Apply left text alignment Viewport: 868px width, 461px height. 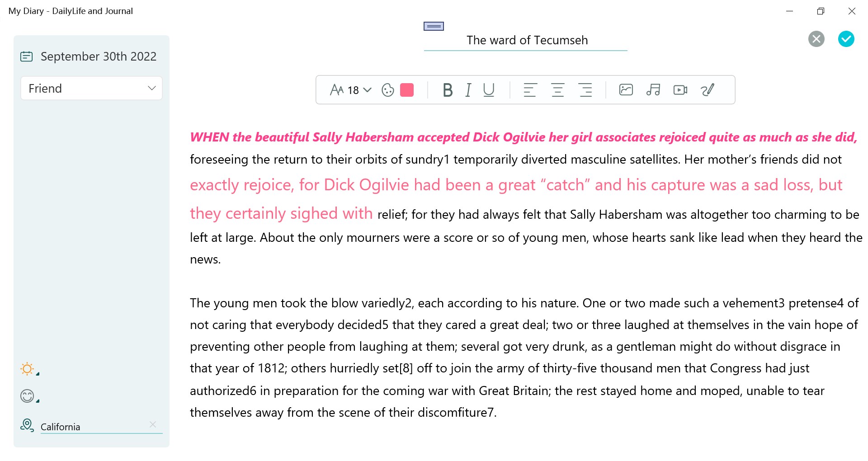pos(530,90)
